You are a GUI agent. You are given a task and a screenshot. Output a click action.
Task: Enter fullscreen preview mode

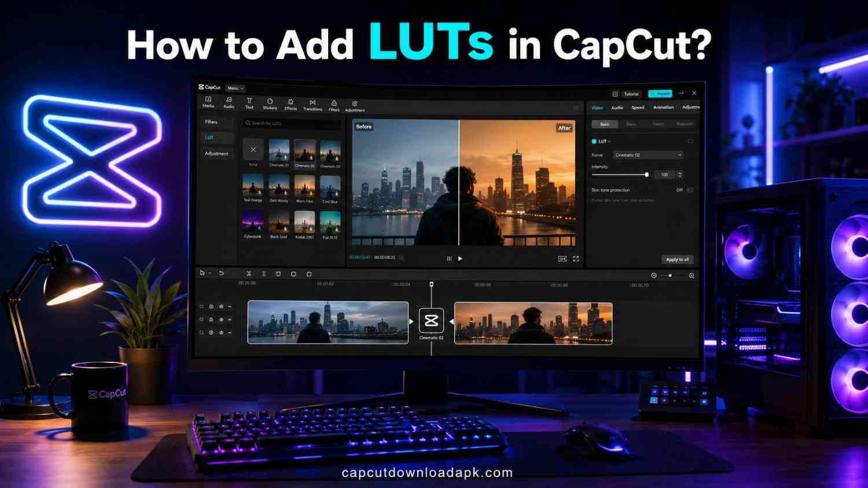576,258
